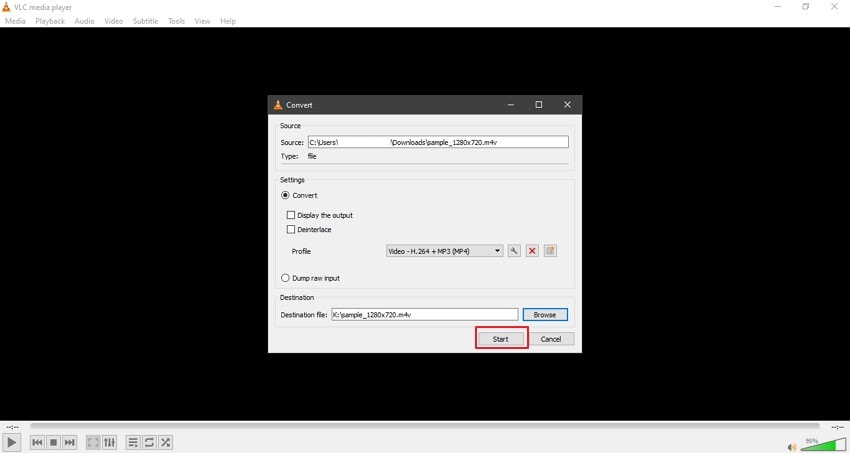Toggle fullscreen video icon
This screenshot has height=453, width=850.
(93, 443)
